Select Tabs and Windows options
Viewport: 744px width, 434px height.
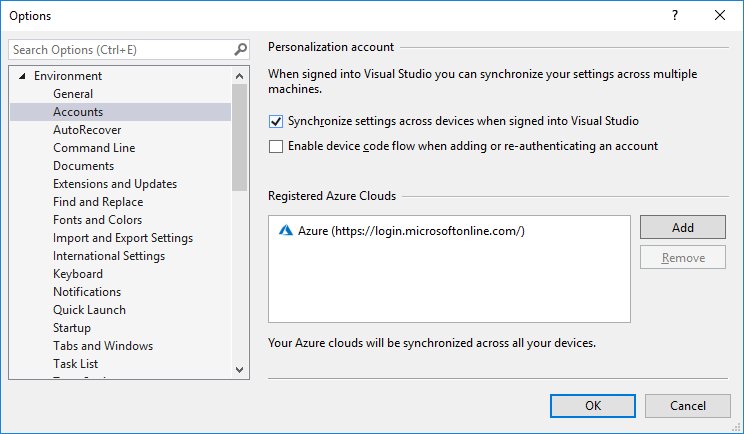[103, 346]
